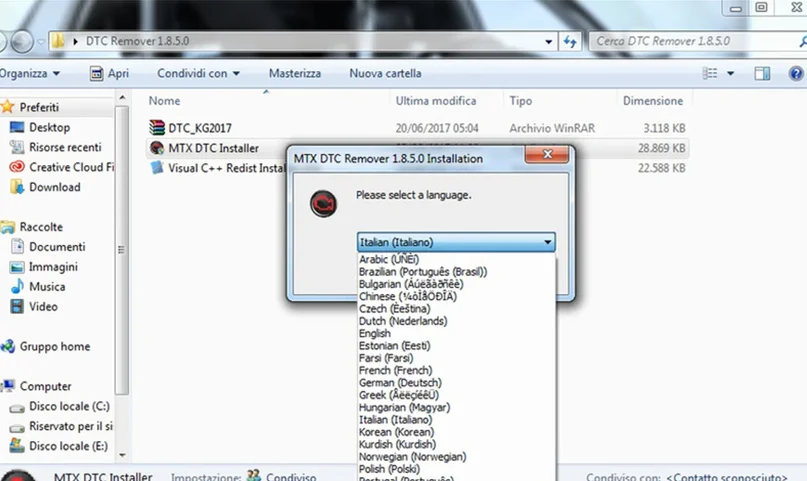Click the Visual C++ Redist Installer icon
Viewport: 807px width, 481px height.
pyautogui.click(x=157, y=168)
